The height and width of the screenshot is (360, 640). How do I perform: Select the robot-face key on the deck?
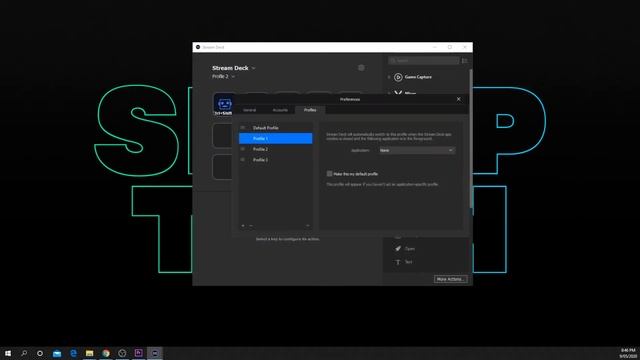[223, 104]
